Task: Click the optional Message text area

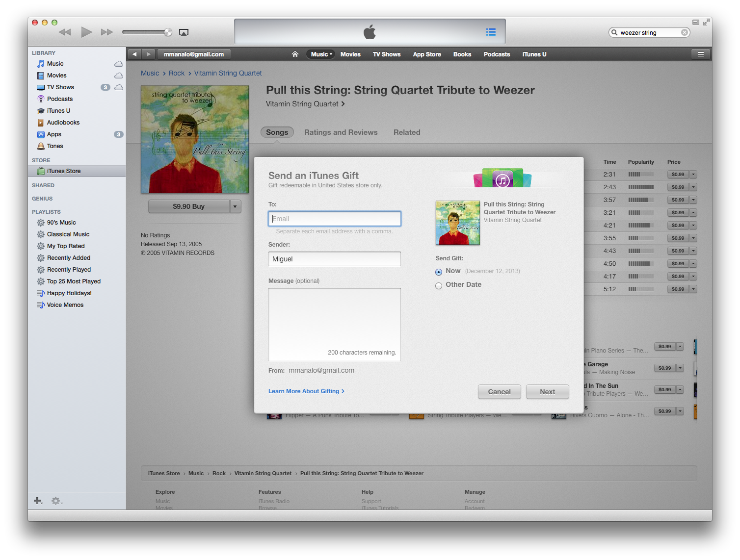Action: click(335, 325)
